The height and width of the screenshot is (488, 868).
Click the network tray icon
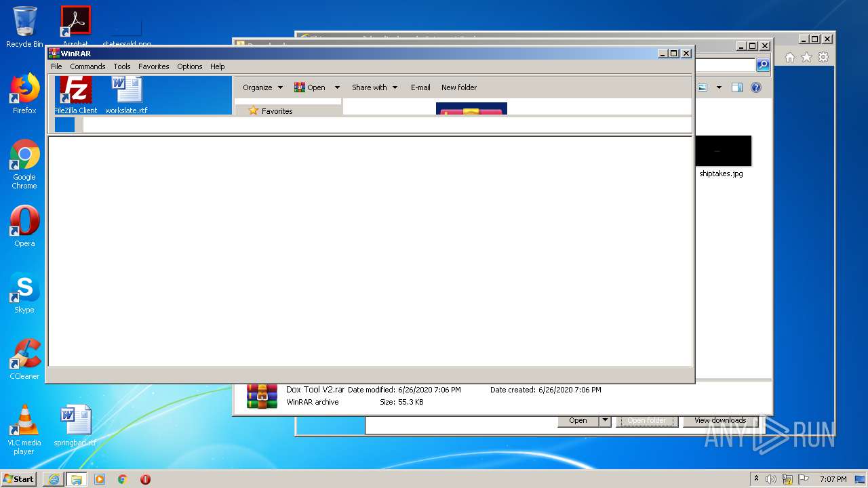click(x=787, y=479)
